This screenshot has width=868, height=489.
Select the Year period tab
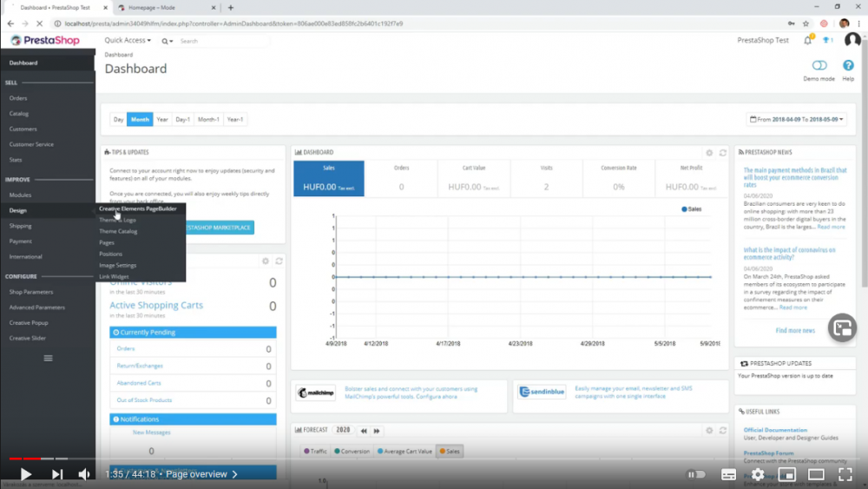tap(162, 119)
